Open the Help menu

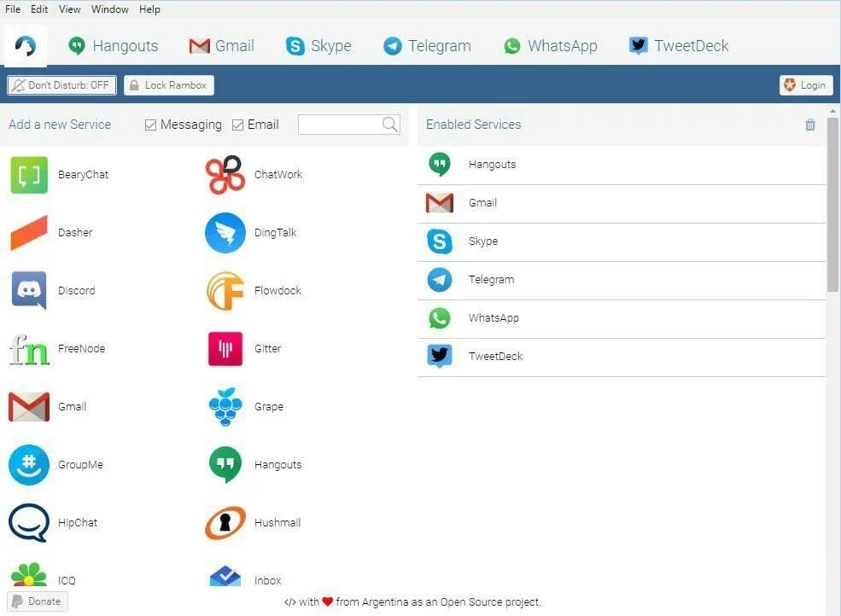(x=149, y=9)
